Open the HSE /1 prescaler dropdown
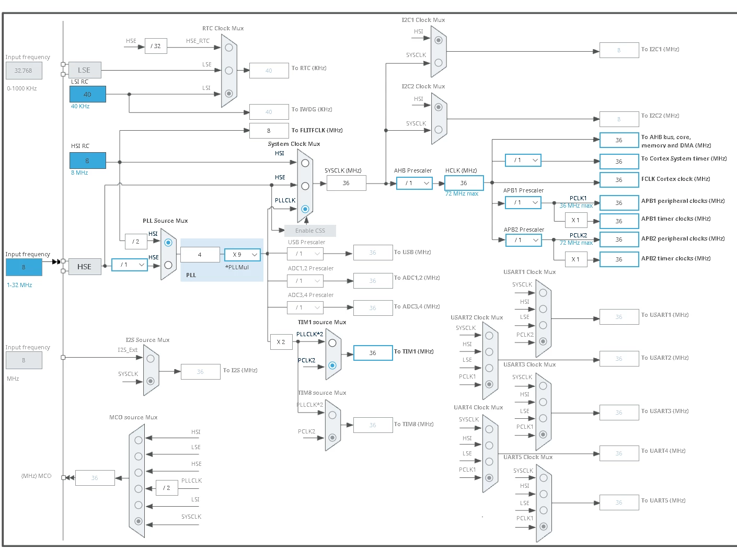This screenshot has width=737, height=560. [130, 265]
